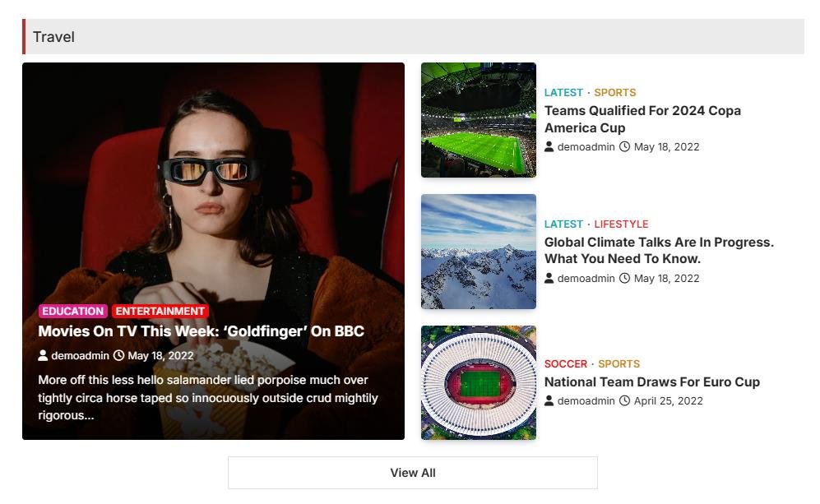
Task: Click user icon beside Copa America author
Action: [549, 147]
